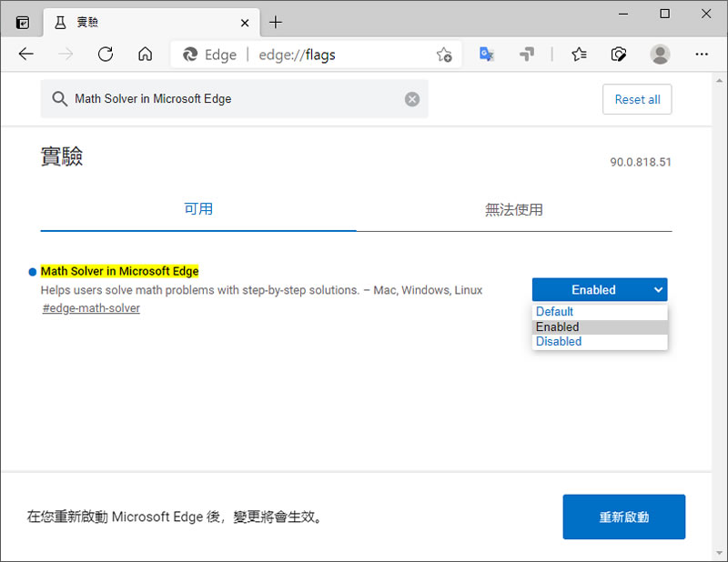This screenshot has height=562, width=728.
Task: Click the 實驗 page heading
Action: [x=62, y=156]
